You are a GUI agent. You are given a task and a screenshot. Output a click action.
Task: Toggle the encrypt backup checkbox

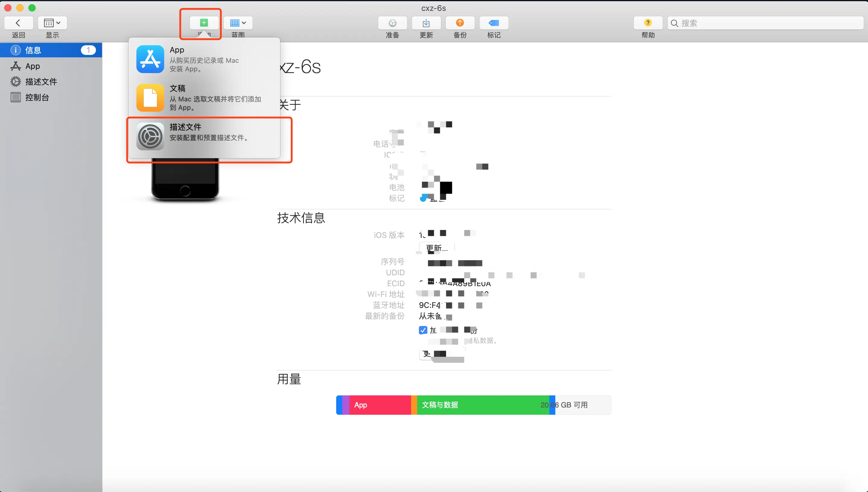coord(423,330)
